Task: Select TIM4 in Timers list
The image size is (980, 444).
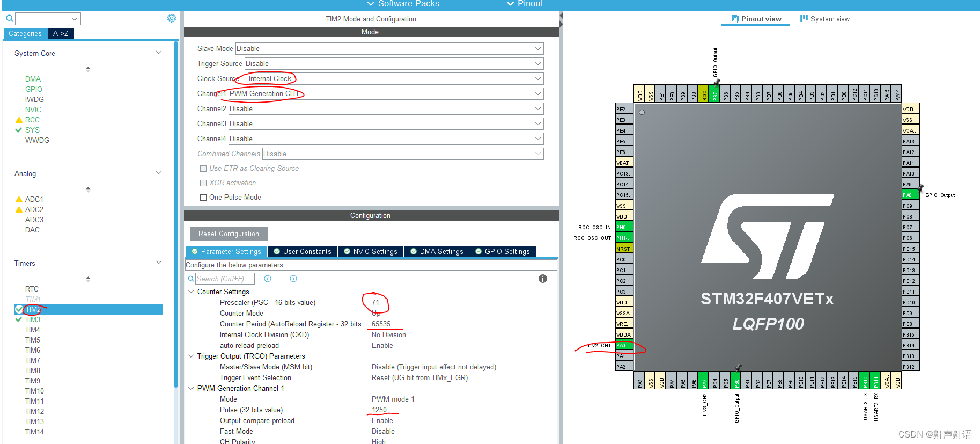Action: tap(33, 330)
